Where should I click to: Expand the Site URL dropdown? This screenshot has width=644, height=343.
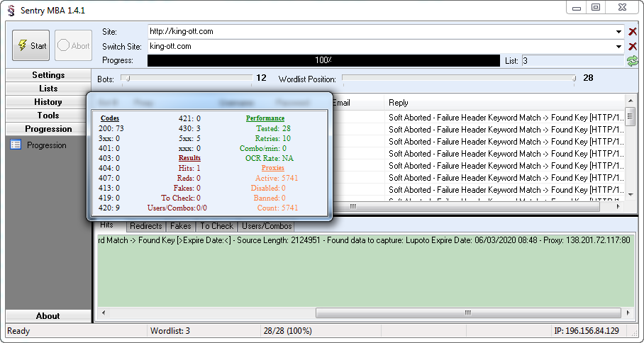click(x=619, y=32)
